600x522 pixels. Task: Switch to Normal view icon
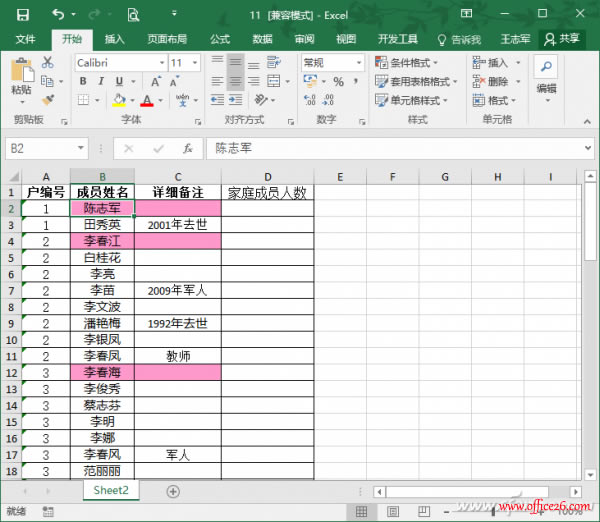[361, 511]
